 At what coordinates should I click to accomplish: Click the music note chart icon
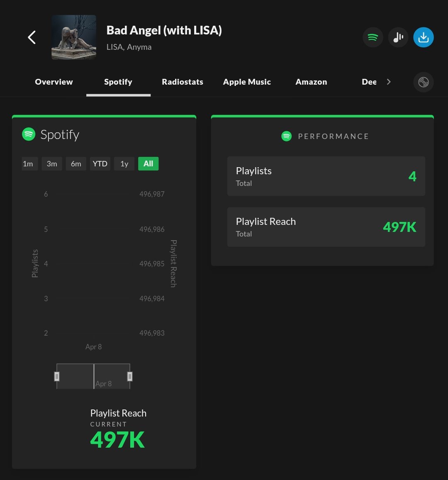tap(398, 37)
